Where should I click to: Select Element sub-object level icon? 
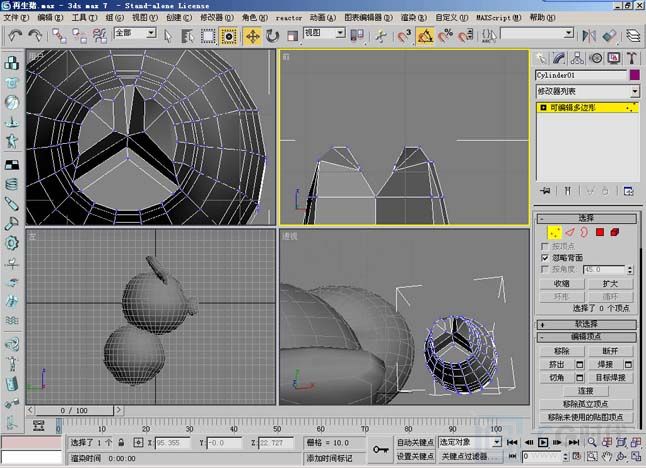(615, 232)
